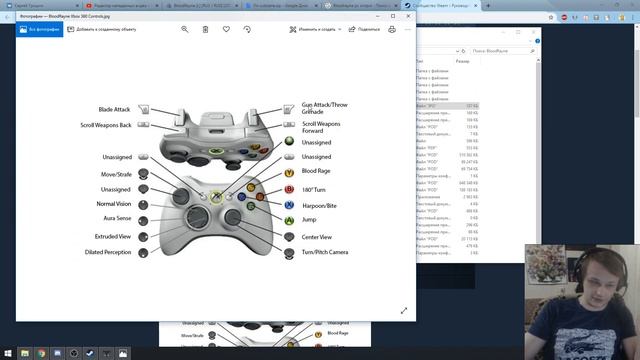The image size is (640, 360).
Task: Open 'Изменить и создать' dropdown
Action: (x=315, y=29)
